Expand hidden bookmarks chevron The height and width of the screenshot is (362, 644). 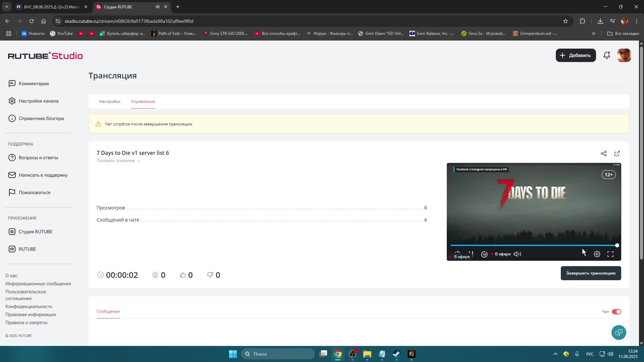[x=593, y=34]
